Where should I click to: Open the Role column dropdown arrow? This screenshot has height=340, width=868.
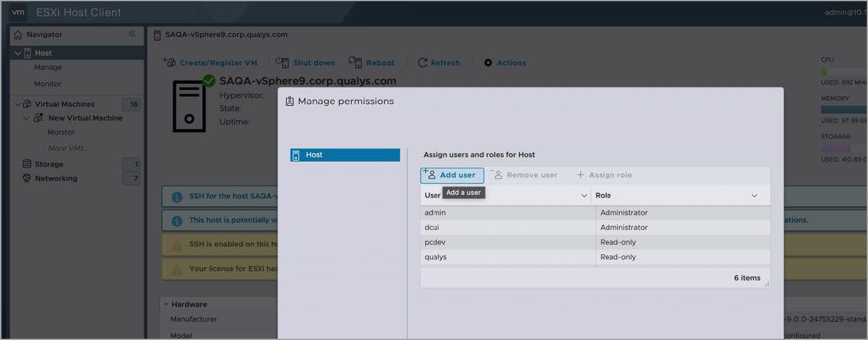coord(754,196)
